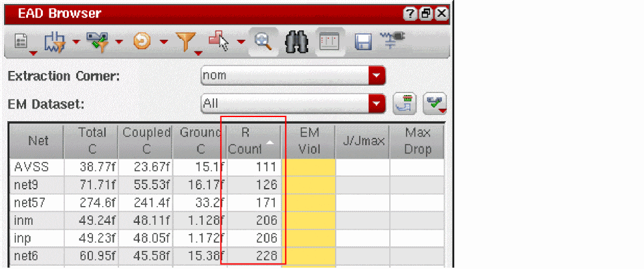Click the orange refresh arrow icon
This screenshot has height=269, width=644.
click(x=142, y=41)
